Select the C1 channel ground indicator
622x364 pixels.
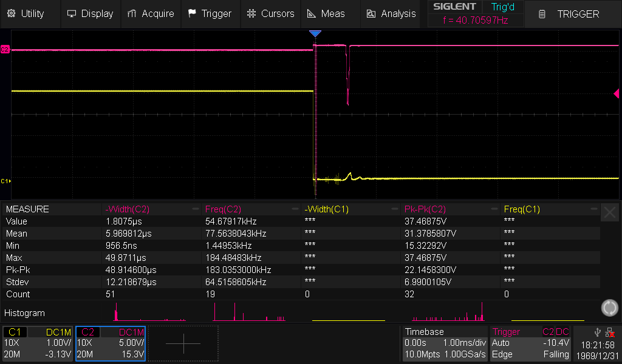5,181
